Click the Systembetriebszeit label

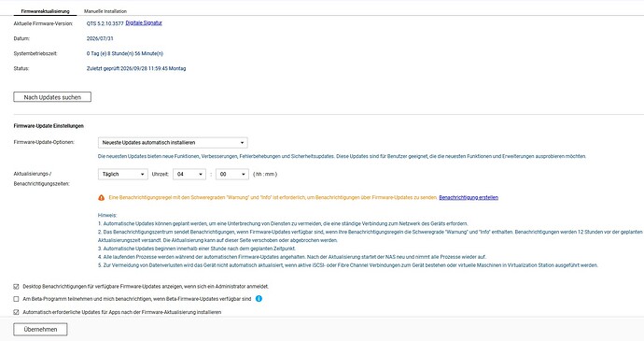pos(35,53)
